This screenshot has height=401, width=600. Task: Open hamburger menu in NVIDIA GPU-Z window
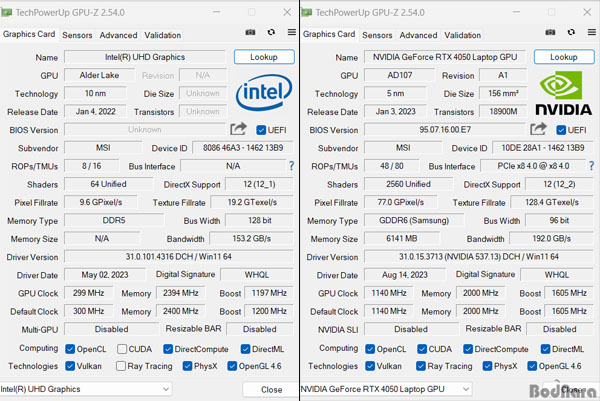[x=592, y=32]
